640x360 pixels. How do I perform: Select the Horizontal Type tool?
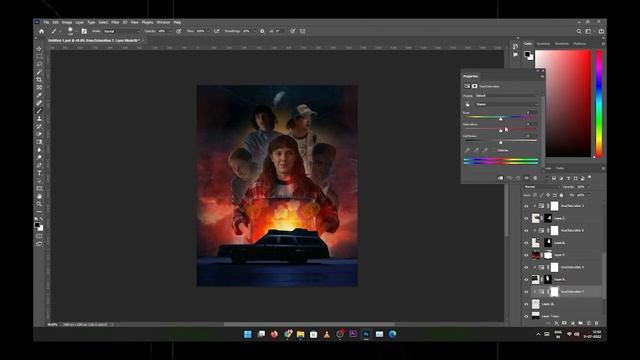(39, 173)
